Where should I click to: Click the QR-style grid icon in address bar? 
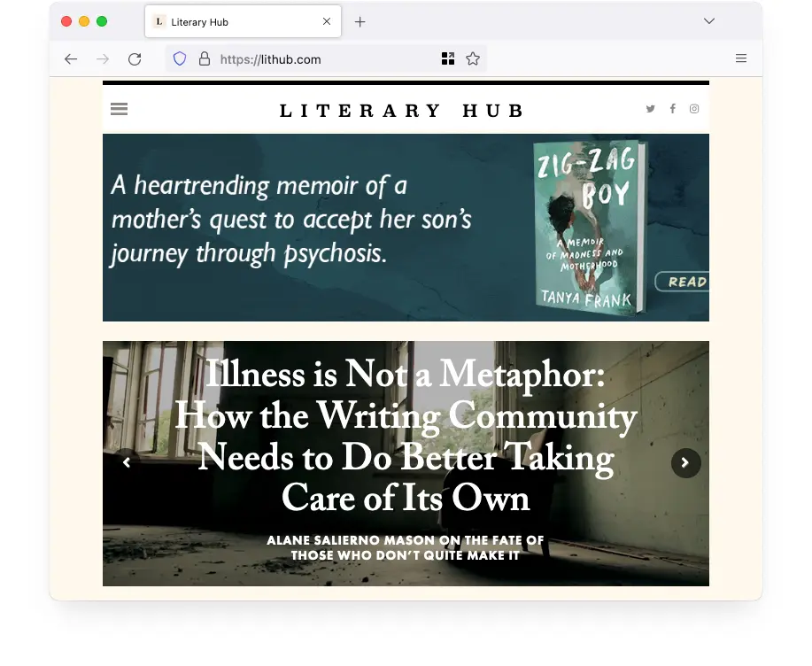[448, 59]
